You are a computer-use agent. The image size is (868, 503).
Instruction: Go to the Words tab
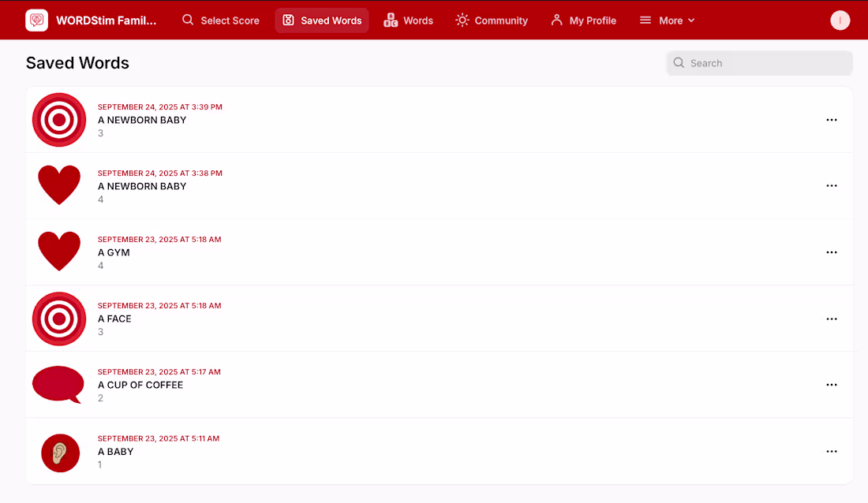click(x=409, y=20)
